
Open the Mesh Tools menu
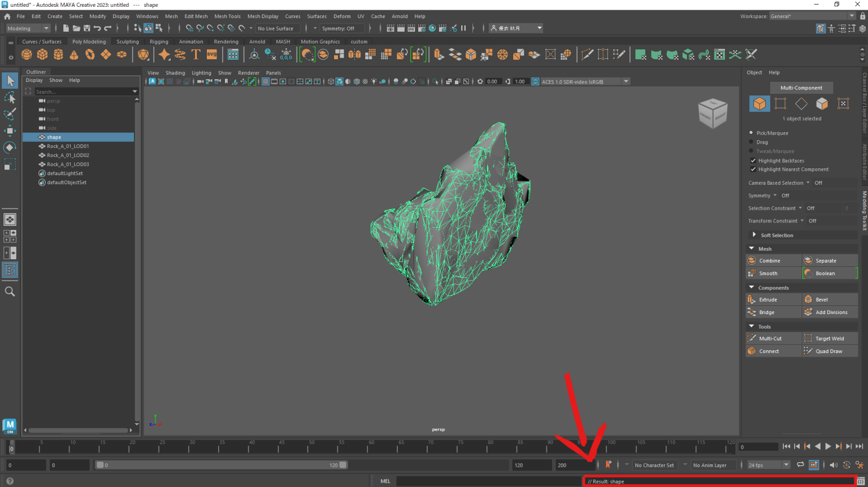tap(227, 16)
